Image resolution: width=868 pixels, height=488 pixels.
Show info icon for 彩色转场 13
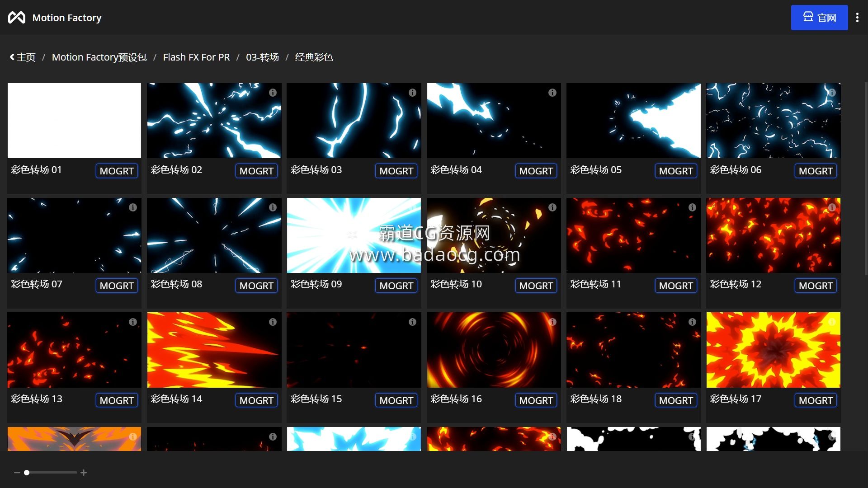132,322
